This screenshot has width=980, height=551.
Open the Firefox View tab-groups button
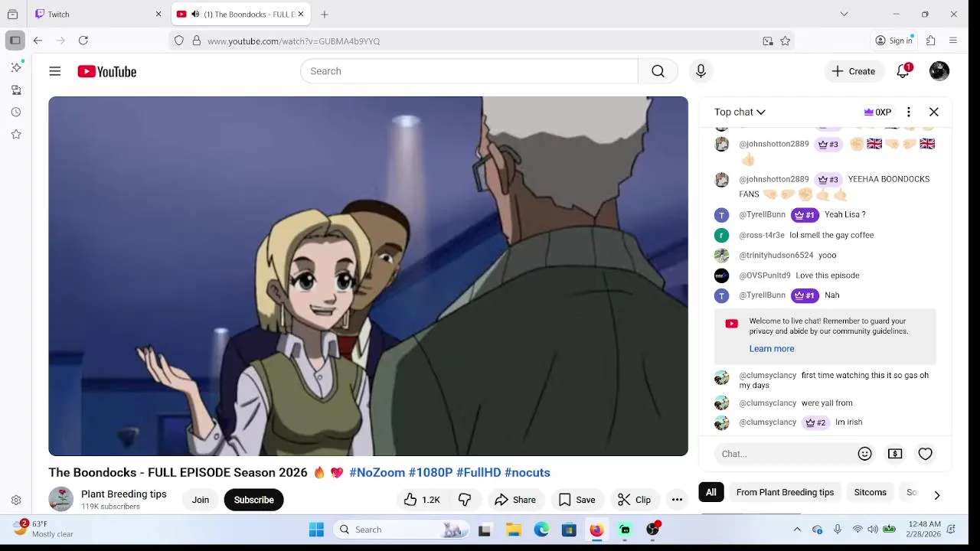click(12, 14)
